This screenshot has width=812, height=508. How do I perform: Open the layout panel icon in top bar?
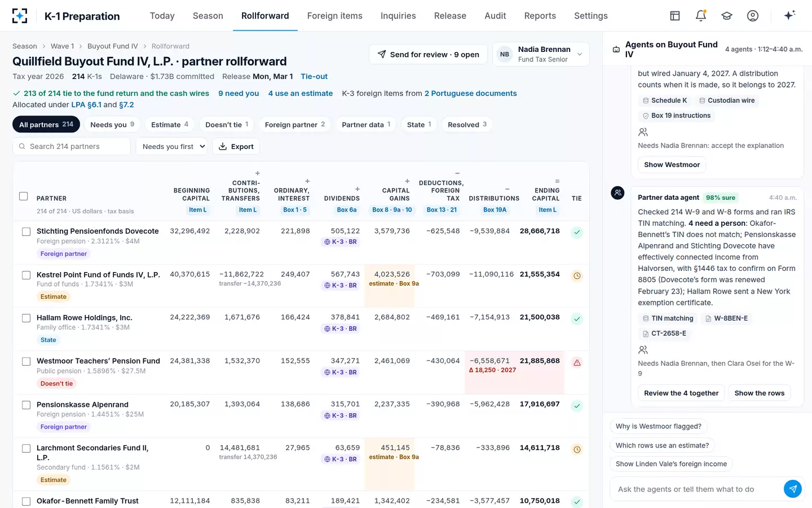(675, 16)
